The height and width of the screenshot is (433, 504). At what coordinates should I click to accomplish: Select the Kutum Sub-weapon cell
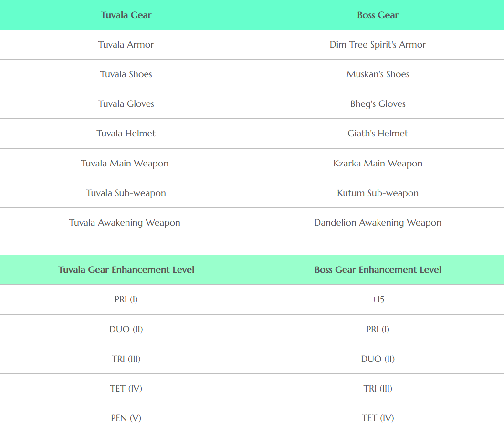tap(378, 193)
